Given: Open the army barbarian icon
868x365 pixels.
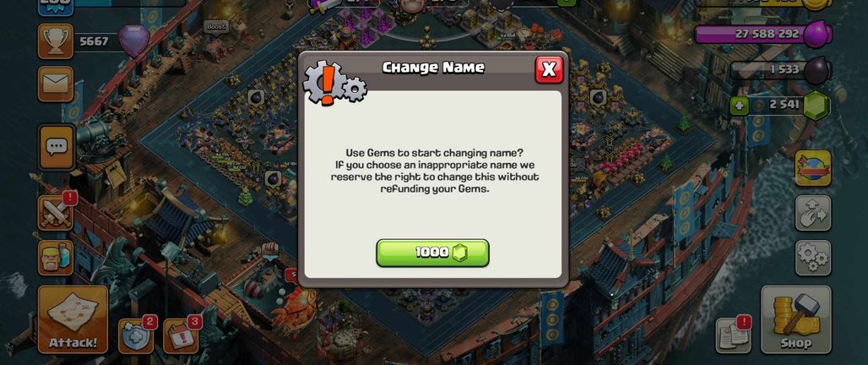Looking at the screenshot, I should pyautogui.click(x=56, y=258).
